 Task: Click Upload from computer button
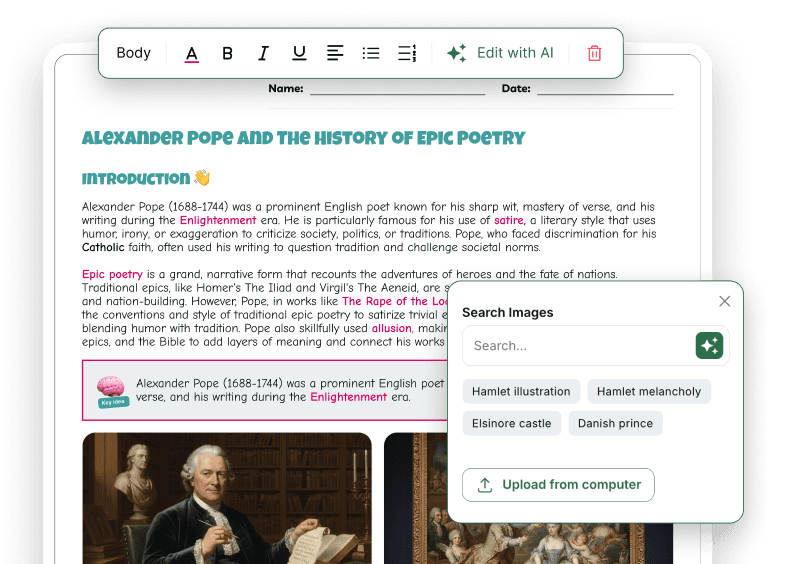(x=558, y=485)
